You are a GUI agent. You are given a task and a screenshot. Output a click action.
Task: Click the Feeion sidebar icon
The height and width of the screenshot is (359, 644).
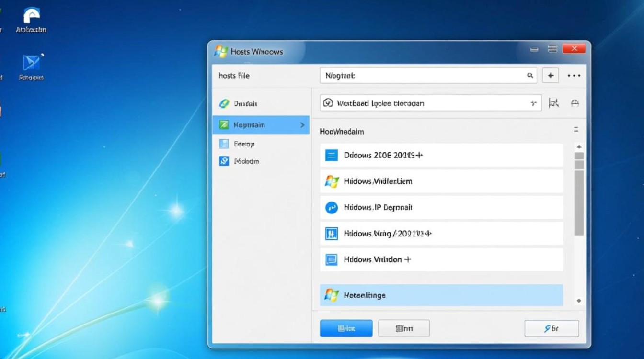coord(224,144)
